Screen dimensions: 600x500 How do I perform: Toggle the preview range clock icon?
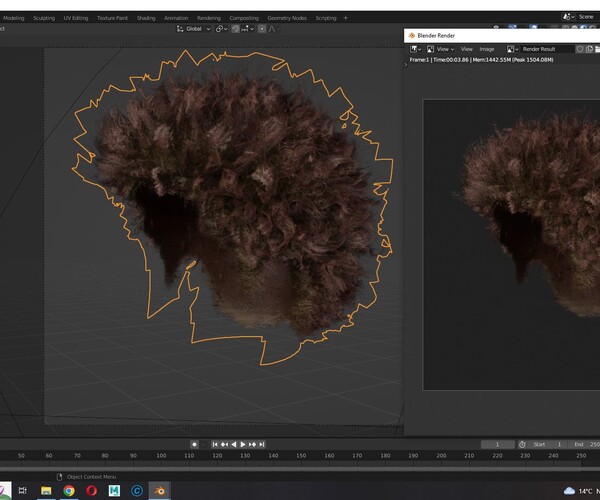click(522, 444)
